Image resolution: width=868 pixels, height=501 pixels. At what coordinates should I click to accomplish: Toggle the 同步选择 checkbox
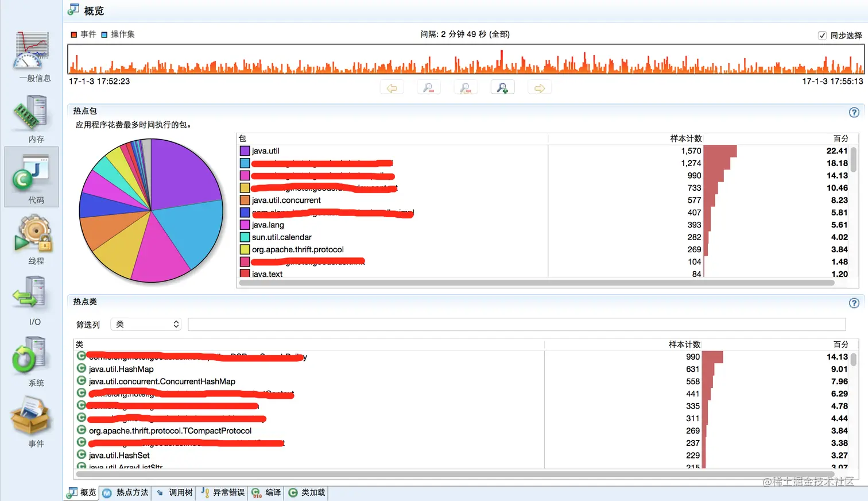pos(822,36)
